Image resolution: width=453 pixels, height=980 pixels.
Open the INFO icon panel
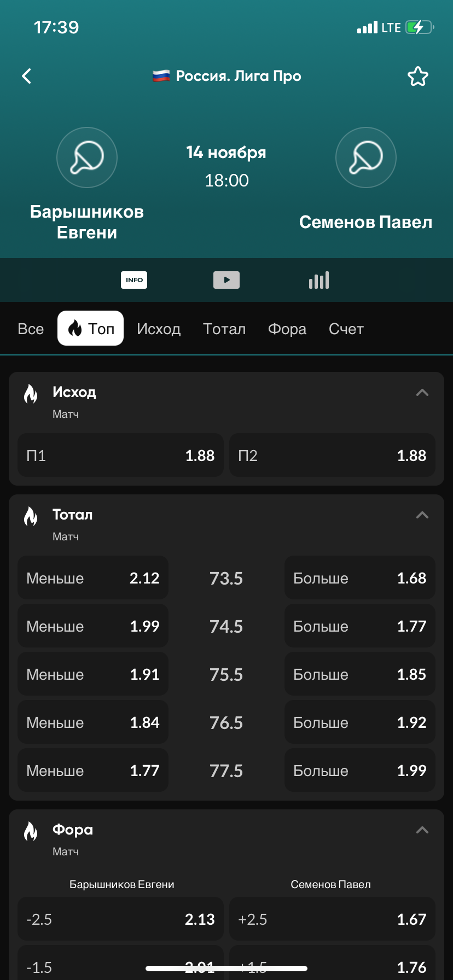pyautogui.click(x=134, y=280)
